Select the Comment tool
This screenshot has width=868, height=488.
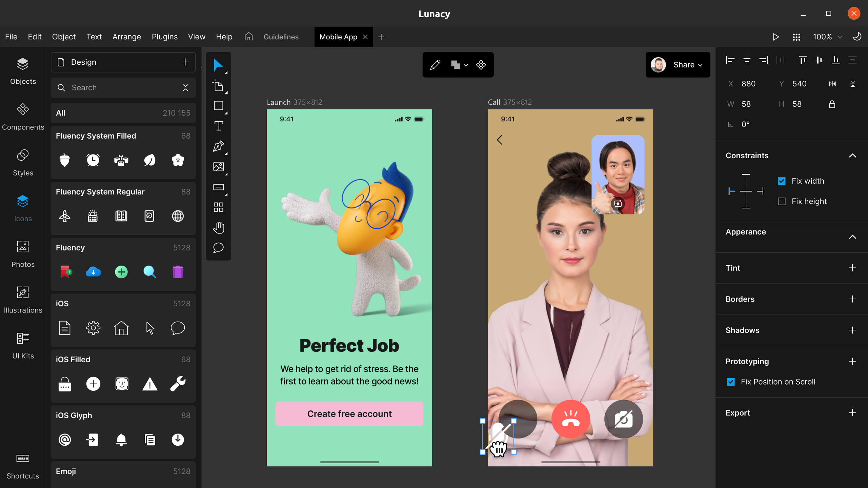coord(219,248)
